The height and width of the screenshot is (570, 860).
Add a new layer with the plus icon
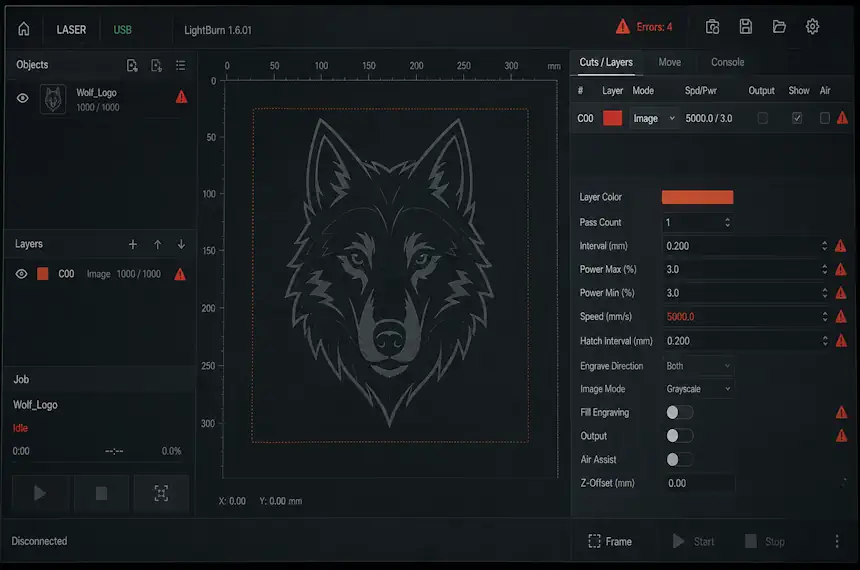pyautogui.click(x=133, y=244)
